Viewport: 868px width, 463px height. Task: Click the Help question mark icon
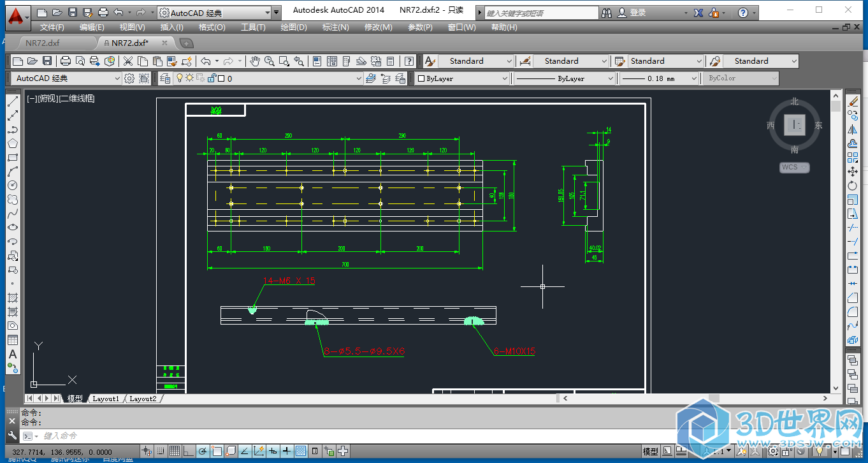tap(743, 13)
